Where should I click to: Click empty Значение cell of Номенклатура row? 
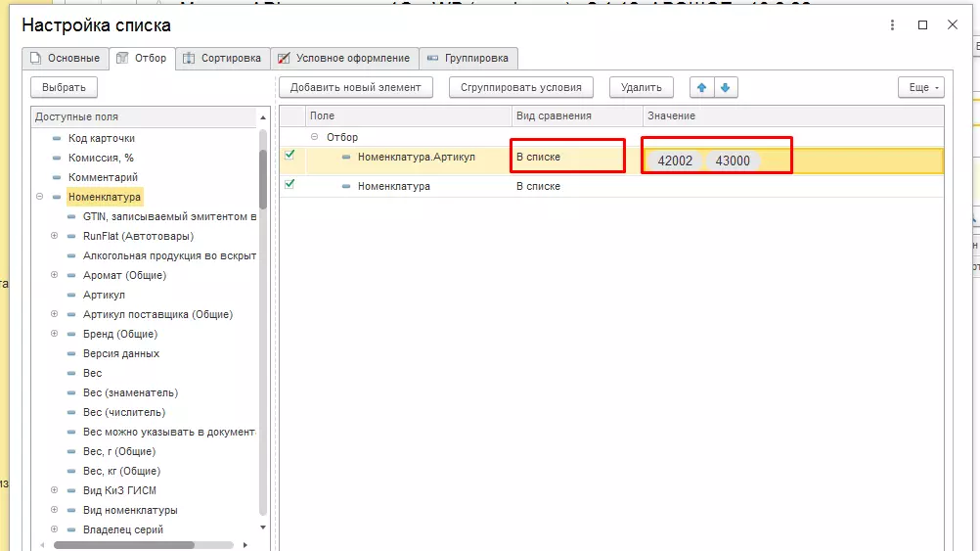[793, 186]
